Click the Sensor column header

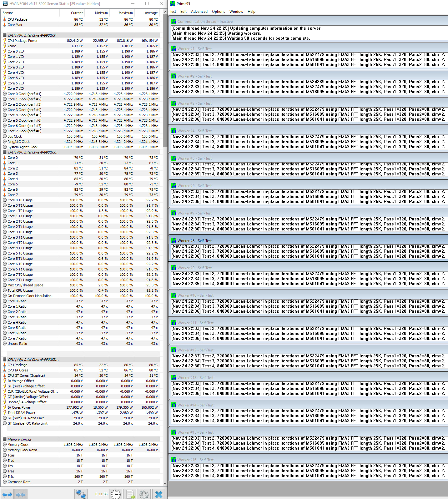30,13
